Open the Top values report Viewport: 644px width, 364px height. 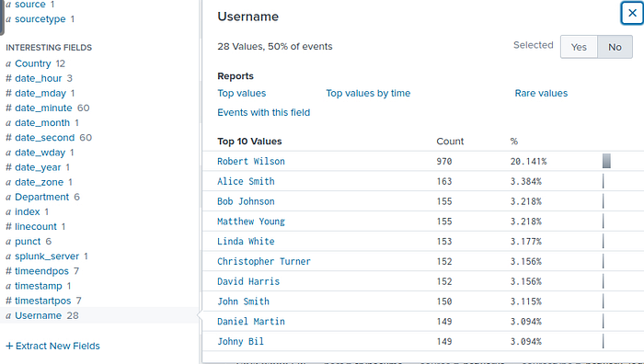coord(241,93)
